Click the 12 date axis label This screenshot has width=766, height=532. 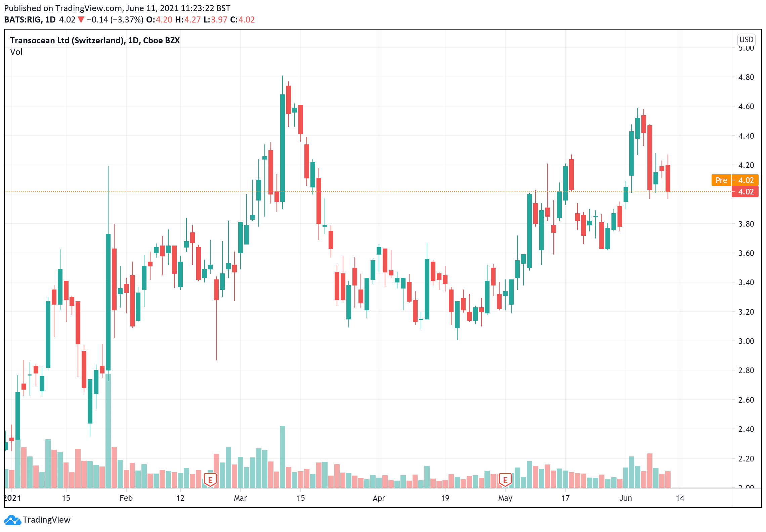(x=180, y=498)
